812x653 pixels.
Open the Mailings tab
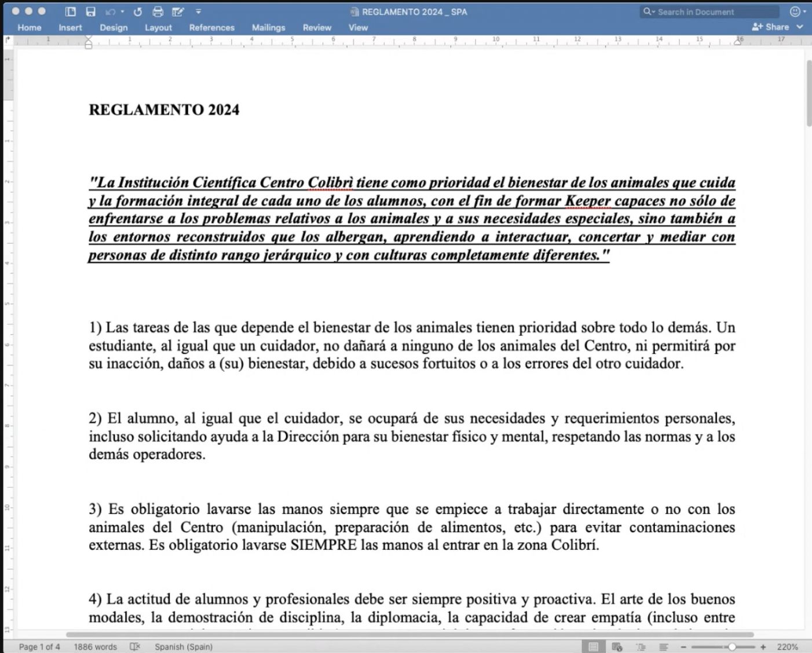coord(269,27)
